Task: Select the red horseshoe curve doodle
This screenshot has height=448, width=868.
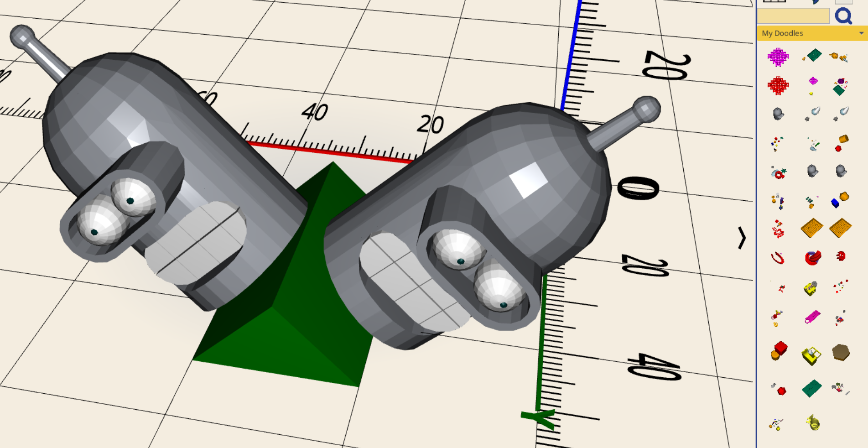Action: pyautogui.click(x=778, y=258)
